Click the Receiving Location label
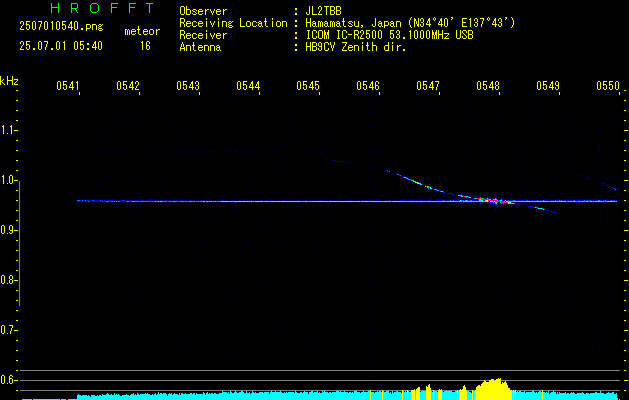The height and width of the screenshot is (400, 629). [233, 23]
